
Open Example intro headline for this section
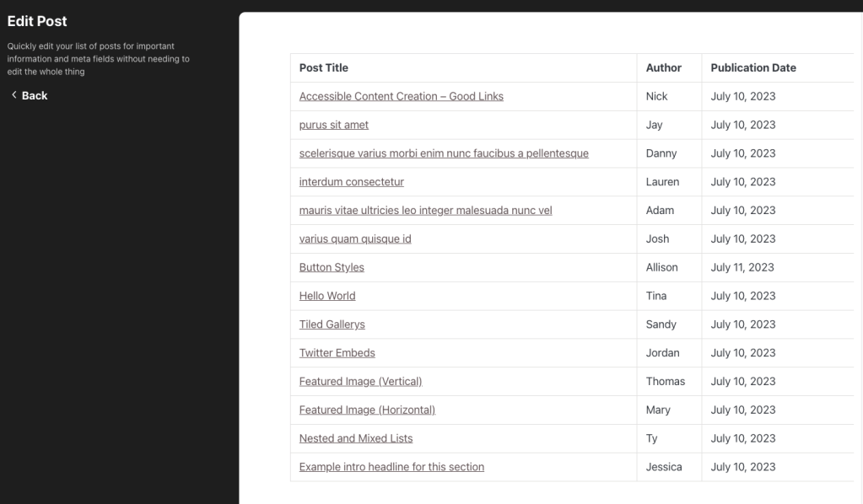tap(391, 467)
